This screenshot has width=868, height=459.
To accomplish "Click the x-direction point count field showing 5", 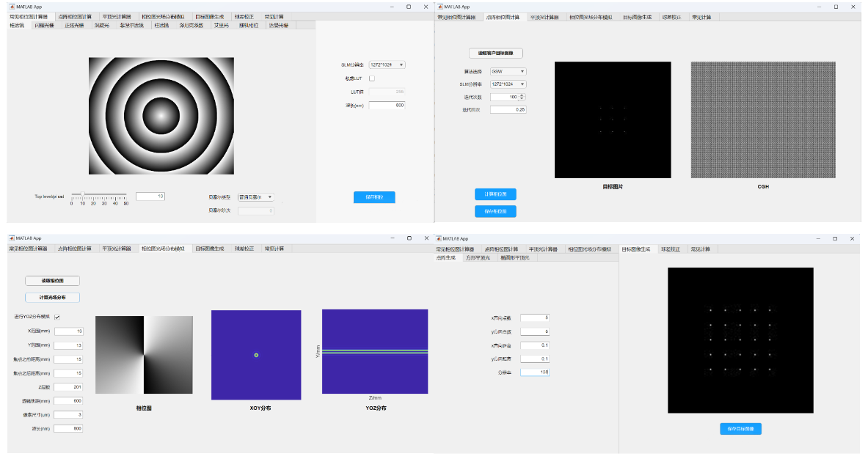I will point(535,318).
